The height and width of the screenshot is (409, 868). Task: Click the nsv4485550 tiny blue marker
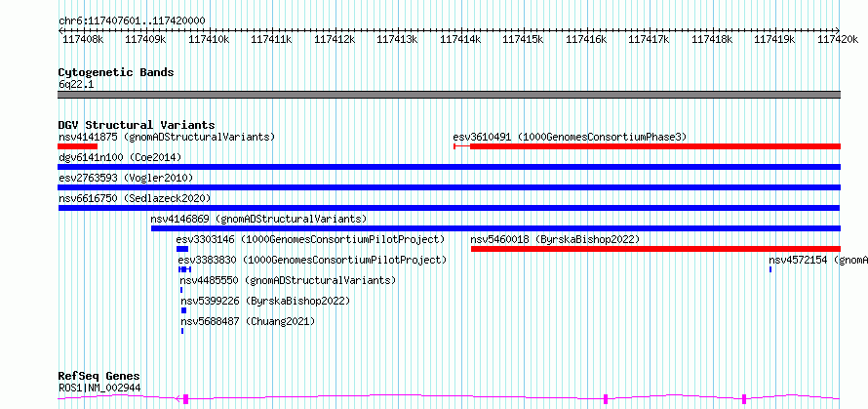pyautogui.click(x=181, y=289)
